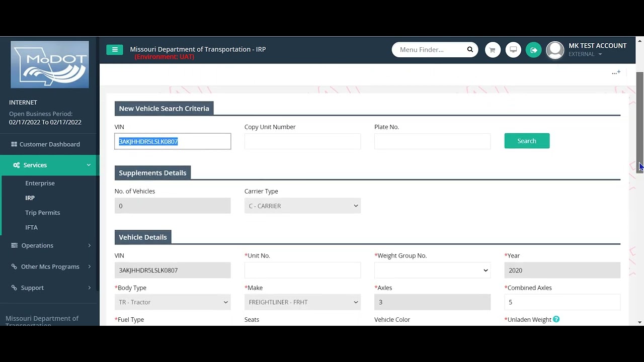The image size is (644, 362).
Task: Click the Operations sidebar icon
Action: (14, 246)
